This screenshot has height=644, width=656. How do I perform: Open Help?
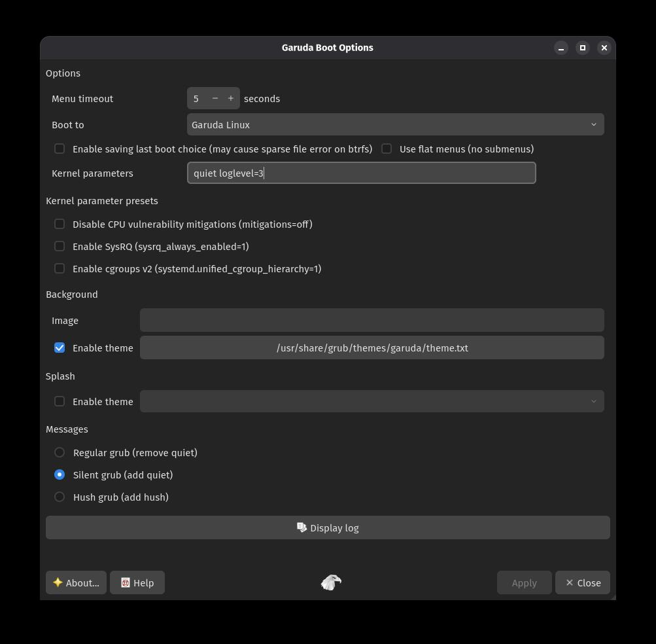coord(137,582)
